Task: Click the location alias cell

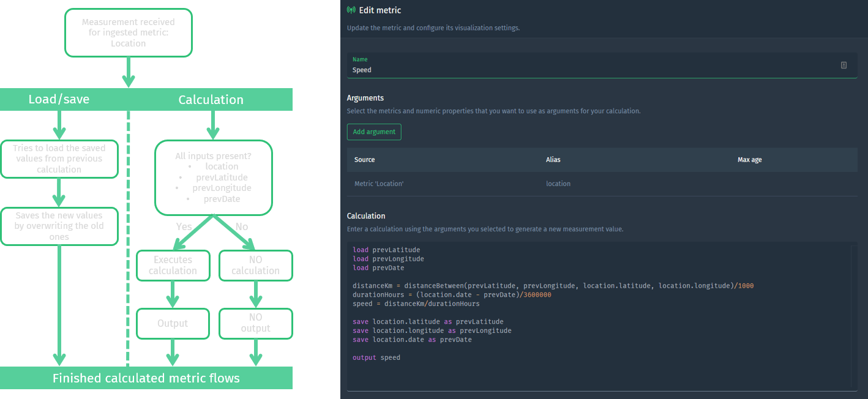Action: pyautogui.click(x=558, y=184)
